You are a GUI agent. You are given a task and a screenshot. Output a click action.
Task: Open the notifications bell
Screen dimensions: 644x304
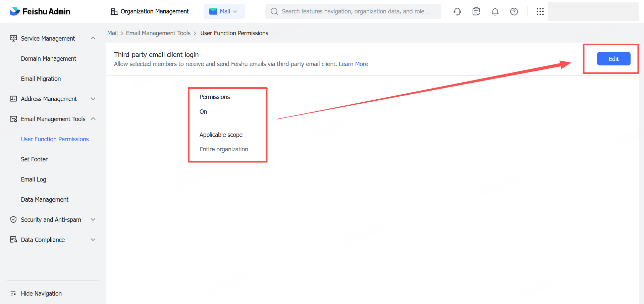point(495,12)
